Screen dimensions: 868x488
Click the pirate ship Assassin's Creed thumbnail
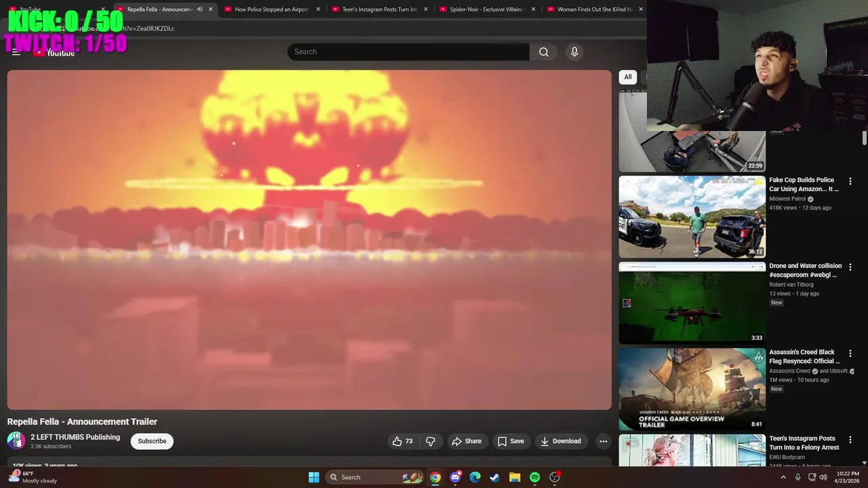(692, 389)
